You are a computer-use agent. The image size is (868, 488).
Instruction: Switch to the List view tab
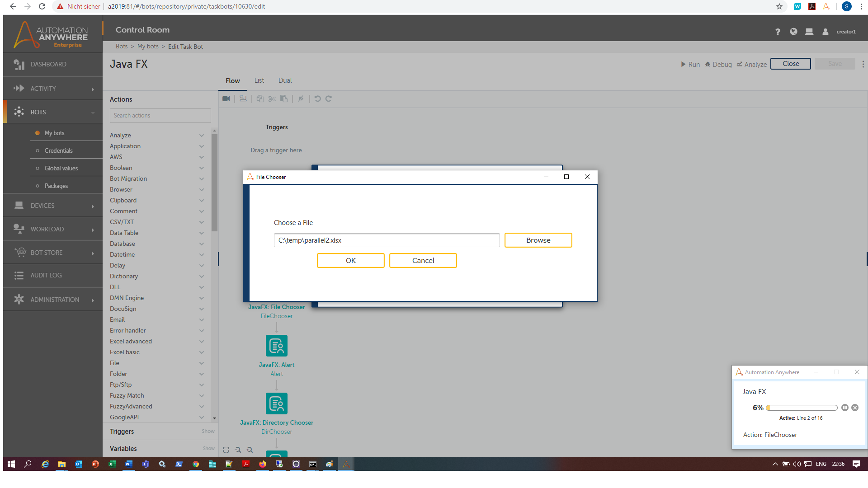pyautogui.click(x=259, y=80)
